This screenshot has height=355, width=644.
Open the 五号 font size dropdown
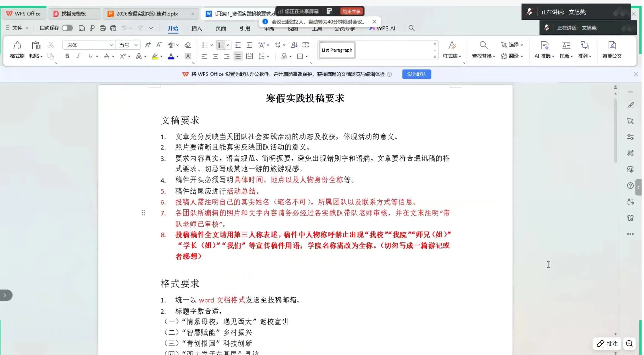136,45
